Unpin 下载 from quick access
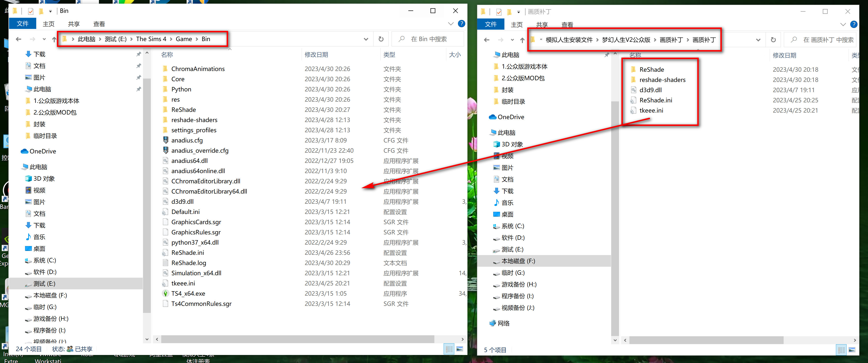 [x=138, y=54]
